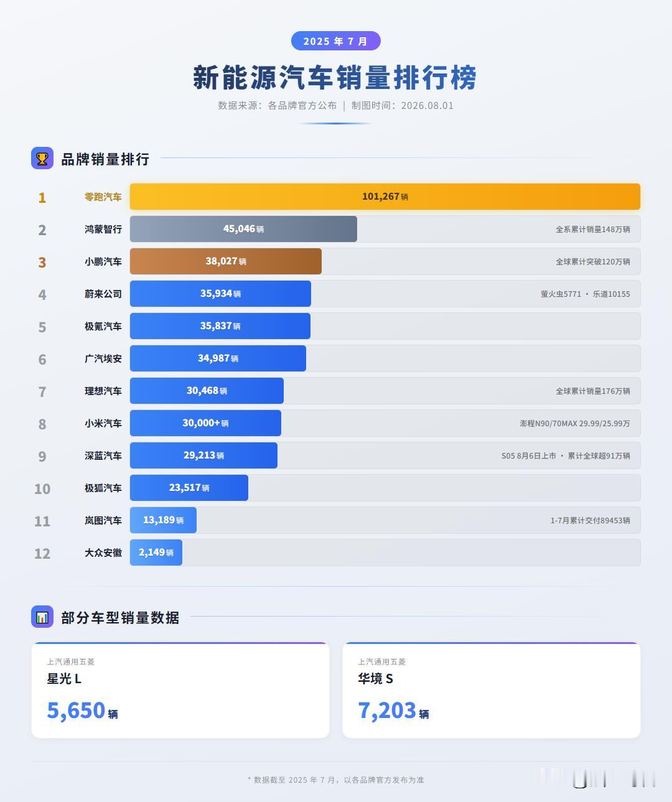Click the 蔚来公司 35,934辆 bar
Screen dimensions: 672x802
click(x=220, y=294)
